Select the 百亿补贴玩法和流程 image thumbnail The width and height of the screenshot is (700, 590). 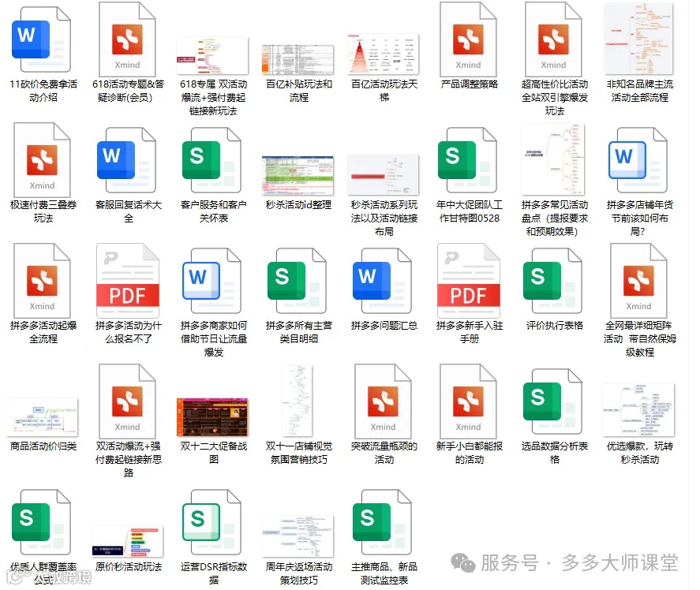(x=298, y=60)
